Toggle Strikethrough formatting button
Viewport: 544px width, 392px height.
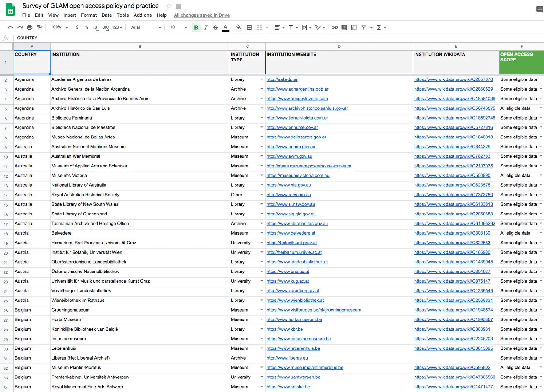(x=216, y=27)
